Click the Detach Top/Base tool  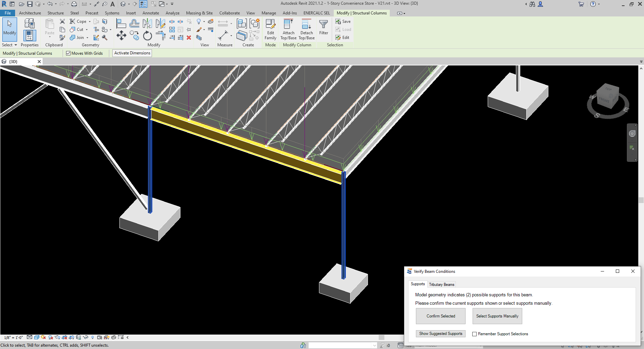[306, 29]
